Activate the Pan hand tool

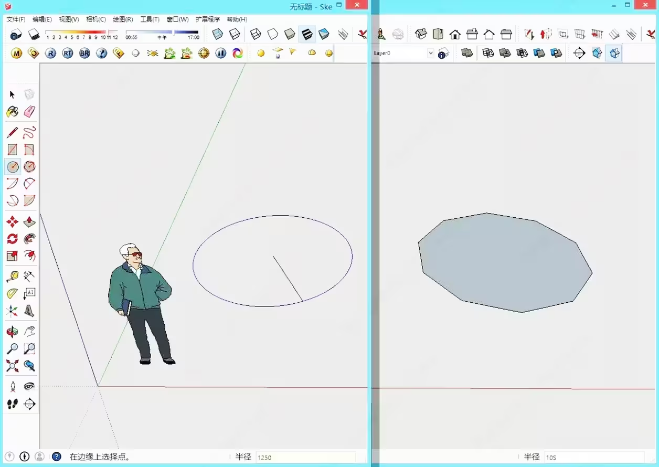[x=29, y=332]
